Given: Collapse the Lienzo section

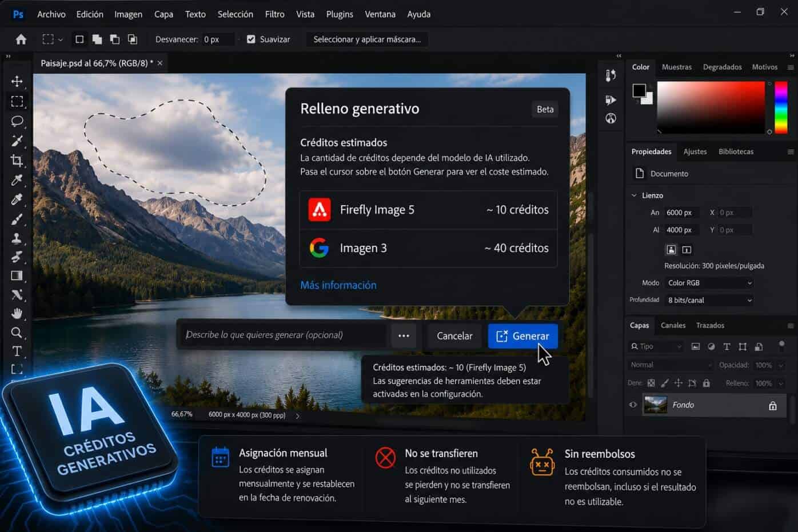Looking at the screenshot, I should [634, 195].
